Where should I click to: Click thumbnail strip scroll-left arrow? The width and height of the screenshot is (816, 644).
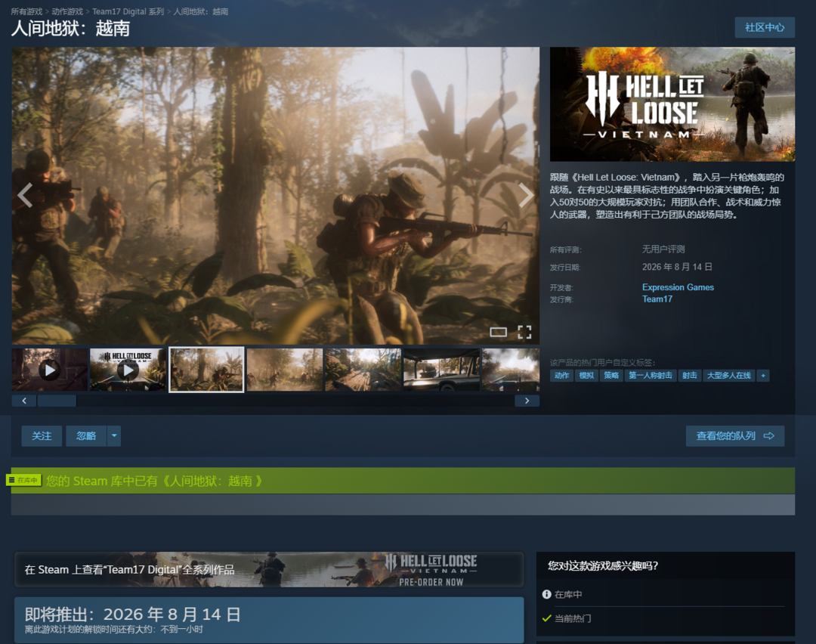(24, 401)
